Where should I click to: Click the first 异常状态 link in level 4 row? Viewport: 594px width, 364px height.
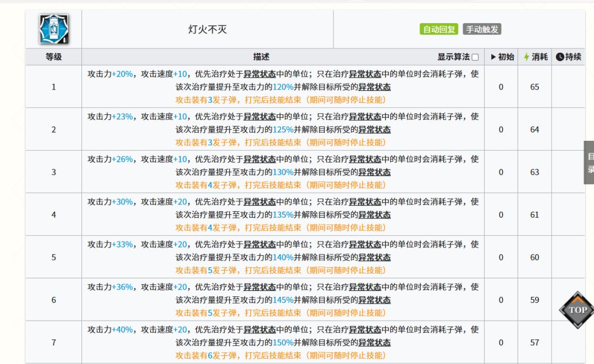pyautogui.click(x=260, y=202)
